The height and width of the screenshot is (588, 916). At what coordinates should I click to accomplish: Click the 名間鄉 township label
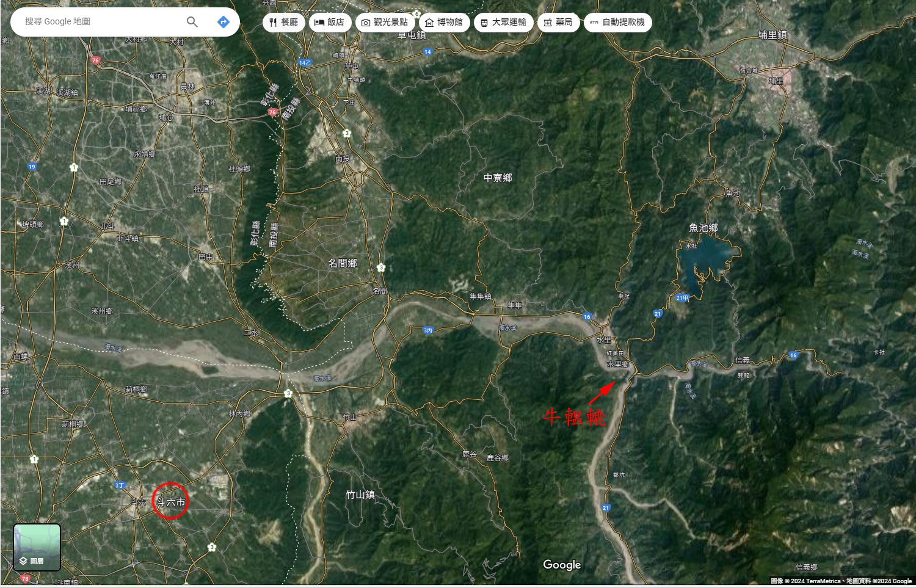[343, 263]
